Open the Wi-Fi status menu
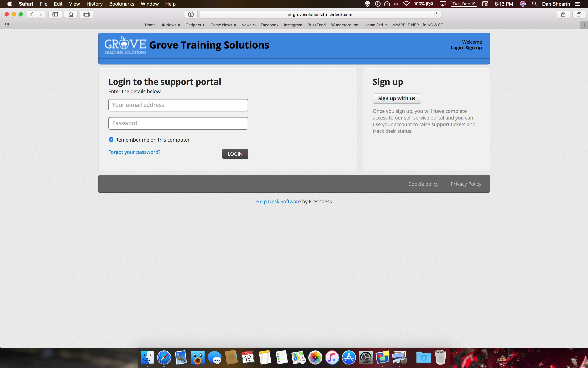This screenshot has width=588, height=368. pyautogui.click(x=406, y=4)
